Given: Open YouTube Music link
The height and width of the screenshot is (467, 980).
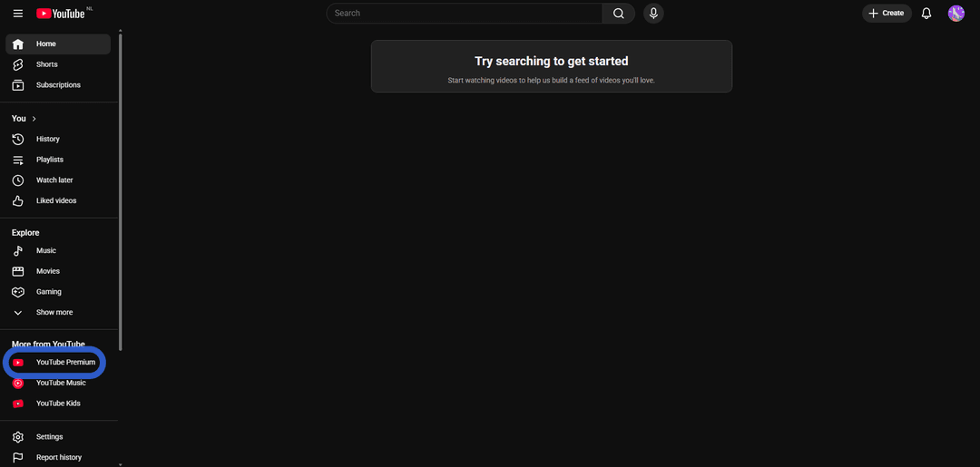Looking at the screenshot, I should click(58, 383).
